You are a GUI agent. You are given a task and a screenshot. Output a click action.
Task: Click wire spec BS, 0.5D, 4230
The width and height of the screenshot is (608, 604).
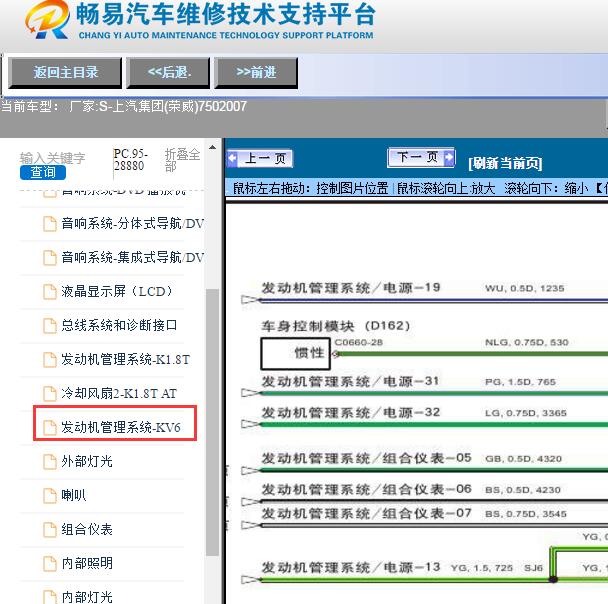click(523, 490)
